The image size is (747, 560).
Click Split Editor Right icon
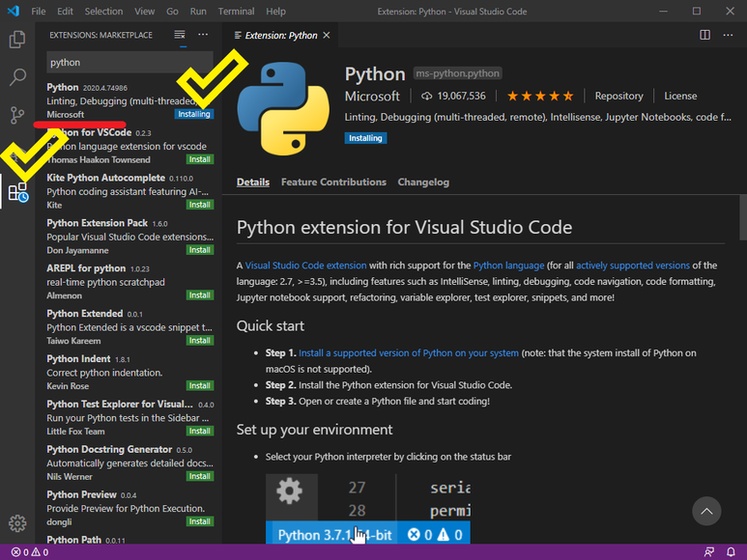(704, 35)
